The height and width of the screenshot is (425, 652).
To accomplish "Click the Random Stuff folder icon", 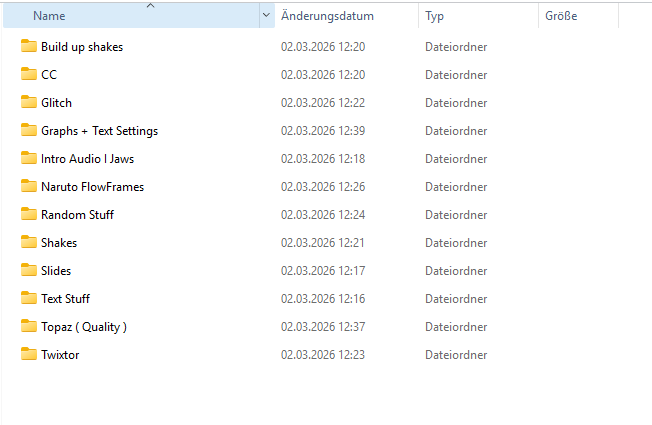I will coord(28,215).
